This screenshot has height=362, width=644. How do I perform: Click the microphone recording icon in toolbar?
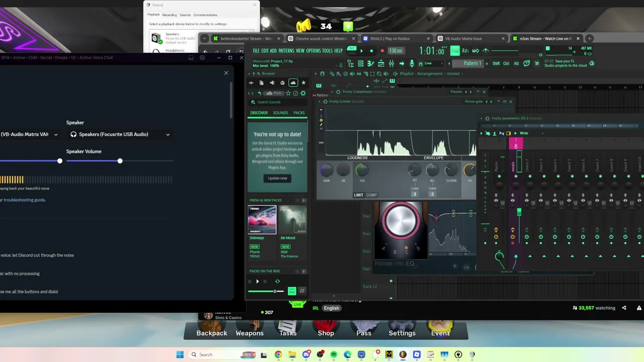412,63
